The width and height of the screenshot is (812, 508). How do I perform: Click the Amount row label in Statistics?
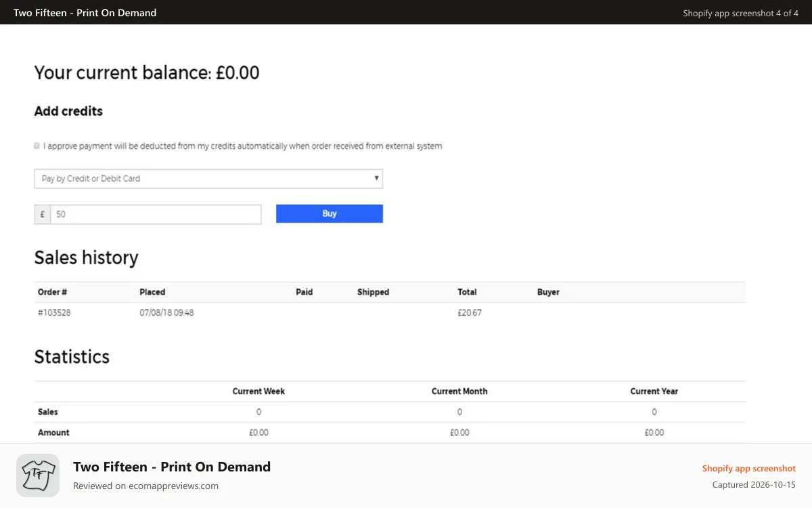pyautogui.click(x=53, y=432)
